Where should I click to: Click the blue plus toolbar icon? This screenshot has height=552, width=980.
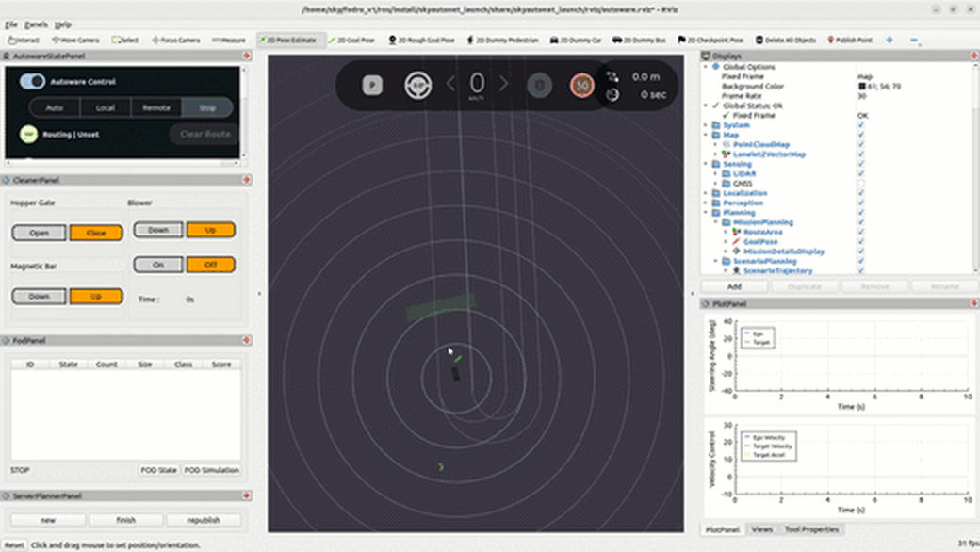click(890, 40)
